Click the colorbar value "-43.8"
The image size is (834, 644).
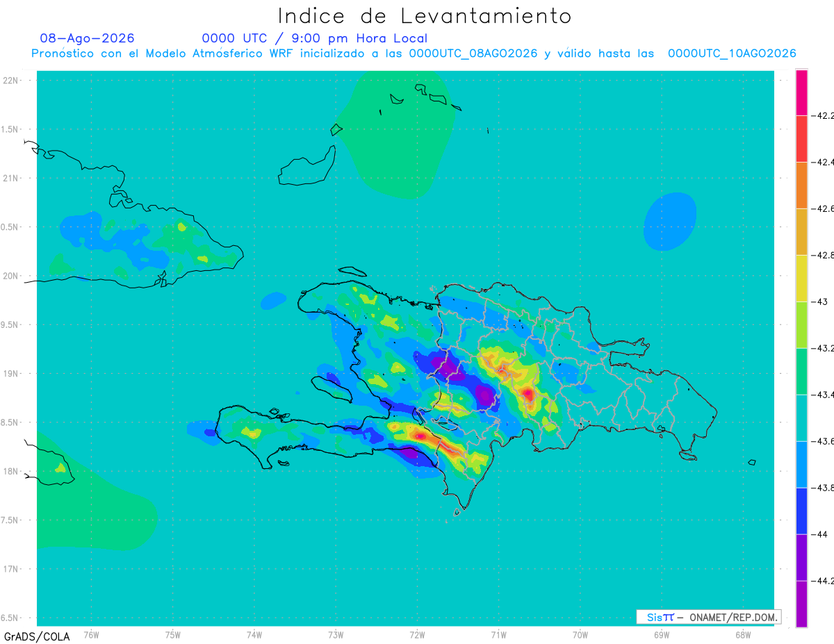(x=824, y=488)
